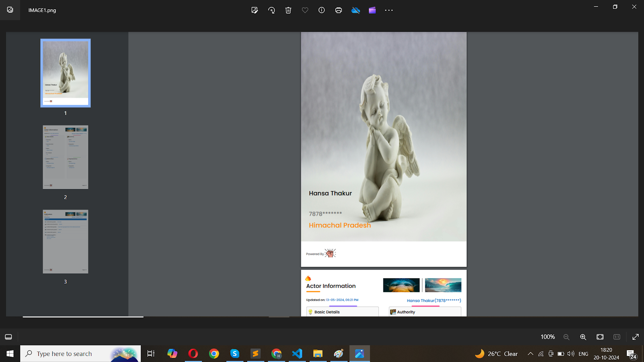This screenshot has height=362, width=644.
Task: Open the file info icon
Action: (322, 10)
